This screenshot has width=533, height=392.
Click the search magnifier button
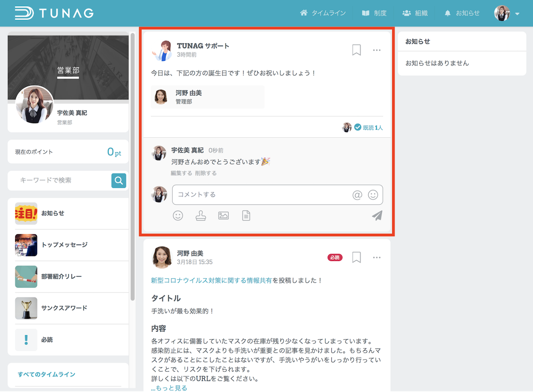(119, 180)
